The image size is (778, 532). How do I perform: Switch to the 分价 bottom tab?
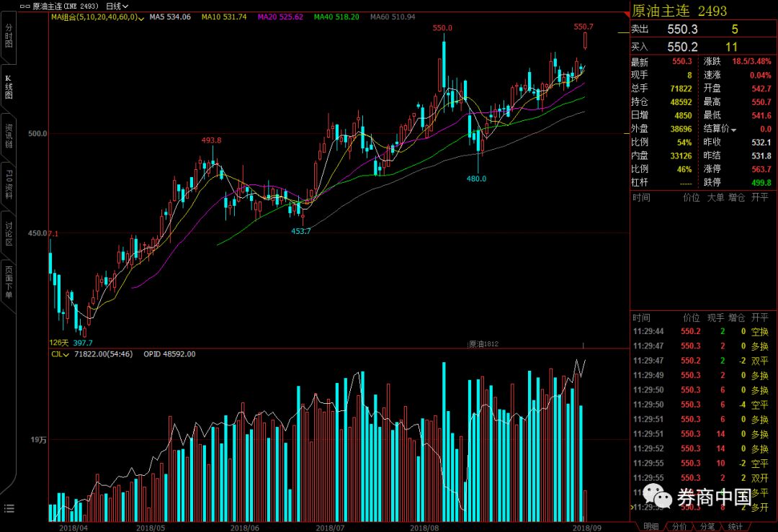tap(679, 526)
